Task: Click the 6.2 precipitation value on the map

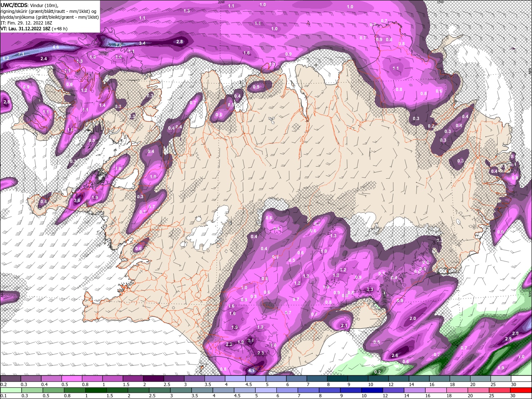Action: [x=6, y=59]
